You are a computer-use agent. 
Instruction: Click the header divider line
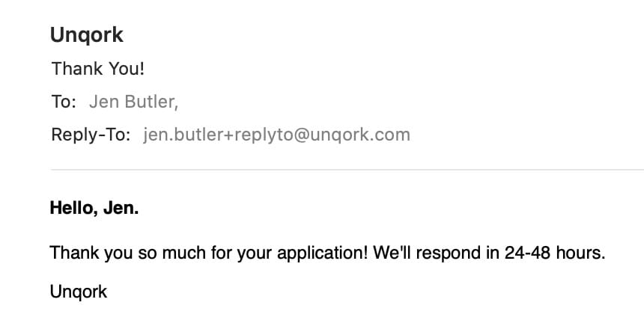tap(347, 169)
